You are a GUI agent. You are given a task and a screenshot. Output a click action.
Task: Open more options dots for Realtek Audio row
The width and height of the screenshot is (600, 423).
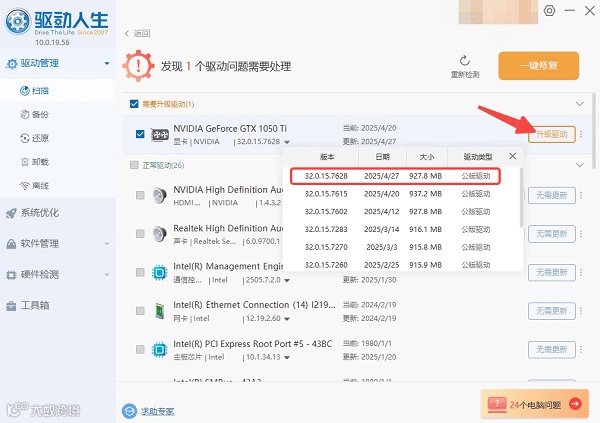pos(581,234)
